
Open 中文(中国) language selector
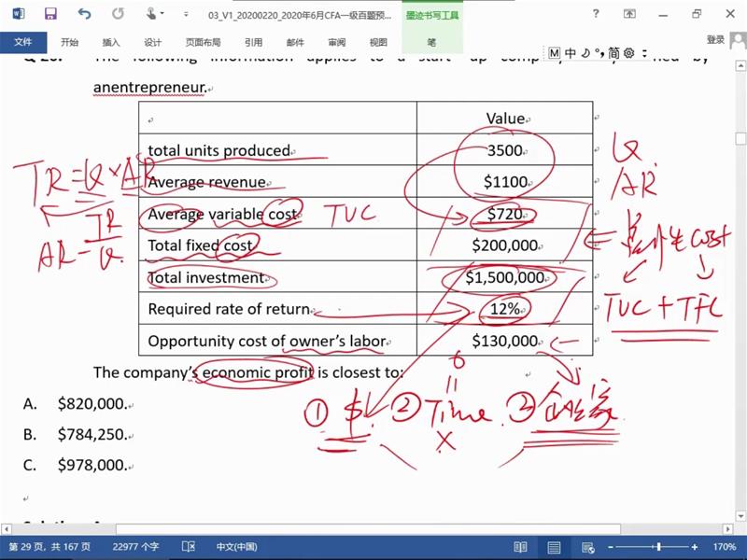pos(236,547)
